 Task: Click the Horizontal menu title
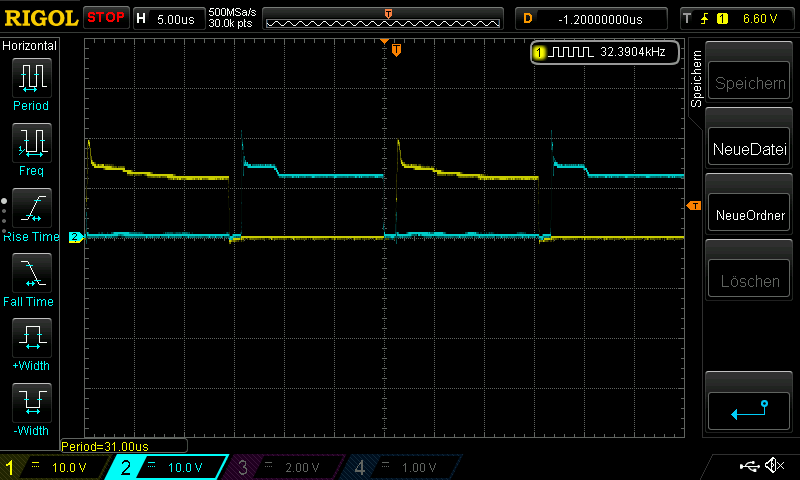[30, 46]
